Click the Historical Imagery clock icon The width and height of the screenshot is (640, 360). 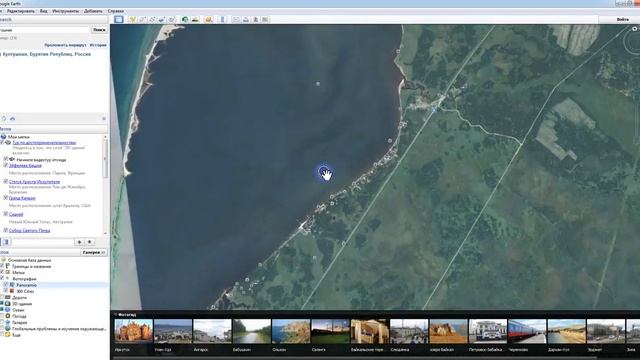click(x=185, y=19)
